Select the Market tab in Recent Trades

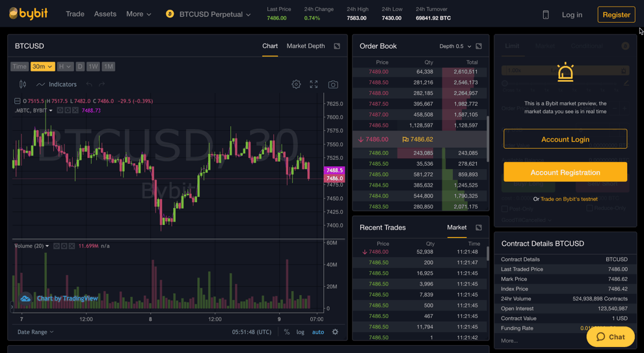tap(457, 228)
